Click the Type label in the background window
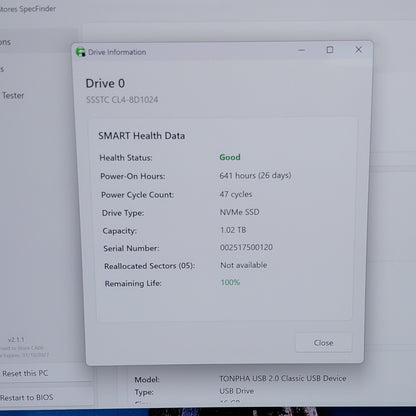The width and height of the screenshot is (416, 416). click(x=144, y=392)
